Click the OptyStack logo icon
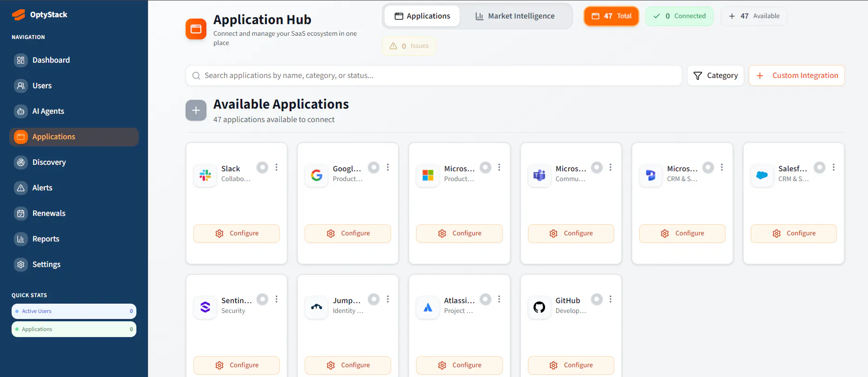This screenshot has height=377, width=868. point(19,15)
